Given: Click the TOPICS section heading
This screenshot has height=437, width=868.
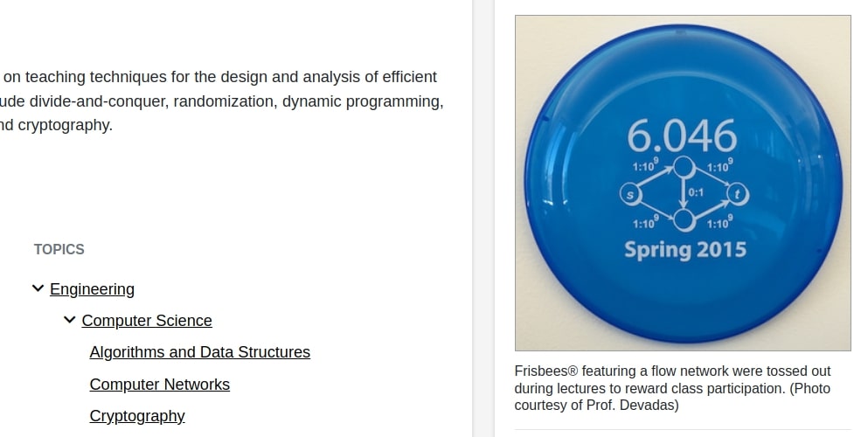Looking at the screenshot, I should (x=59, y=249).
